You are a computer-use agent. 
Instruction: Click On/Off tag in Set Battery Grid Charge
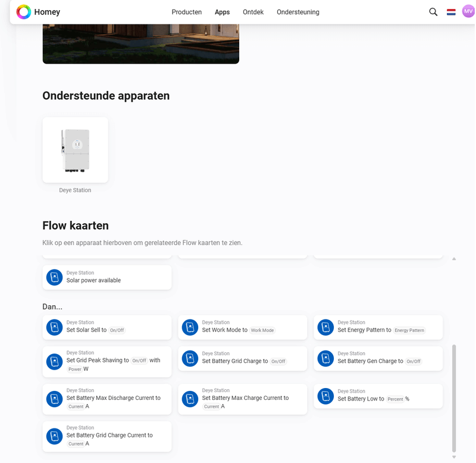[x=278, y=361]
